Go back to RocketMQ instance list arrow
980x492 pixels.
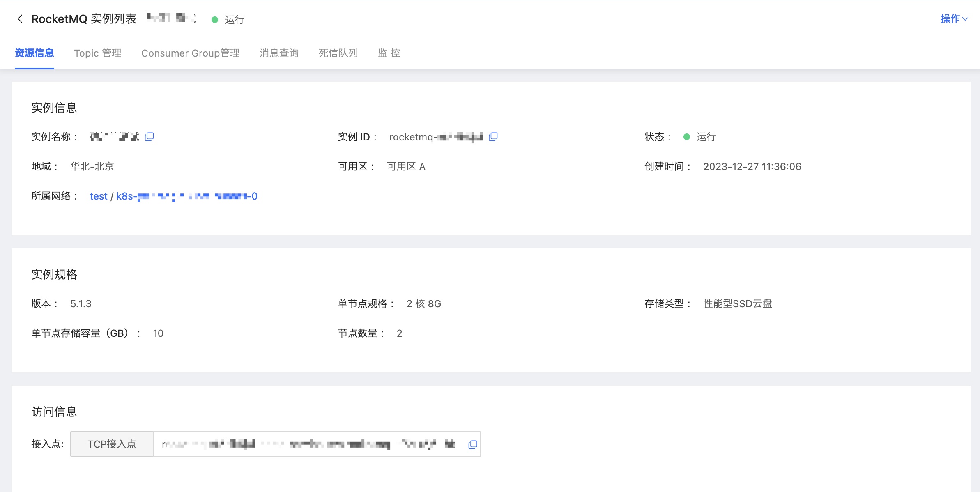point(20,19)
